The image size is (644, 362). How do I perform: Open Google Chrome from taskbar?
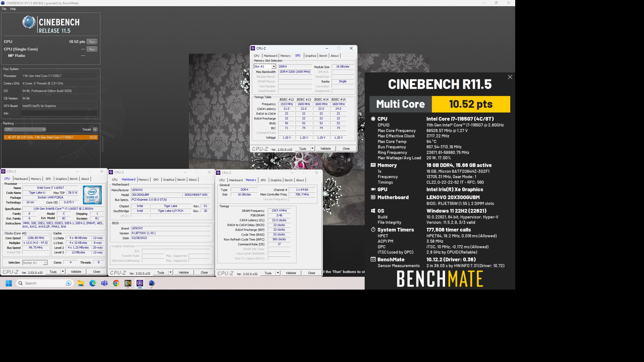[x=116, y=283]
